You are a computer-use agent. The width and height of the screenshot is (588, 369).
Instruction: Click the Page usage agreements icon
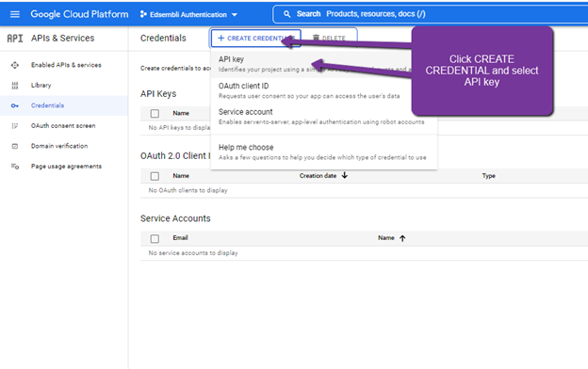[x=15, y=167]
